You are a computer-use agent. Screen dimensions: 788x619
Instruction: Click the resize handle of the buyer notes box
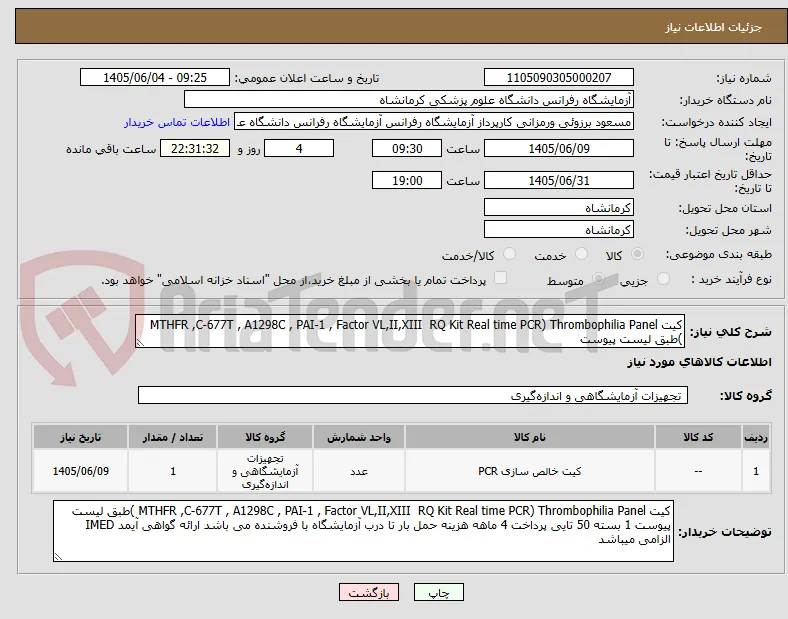(x=58, y=557)
